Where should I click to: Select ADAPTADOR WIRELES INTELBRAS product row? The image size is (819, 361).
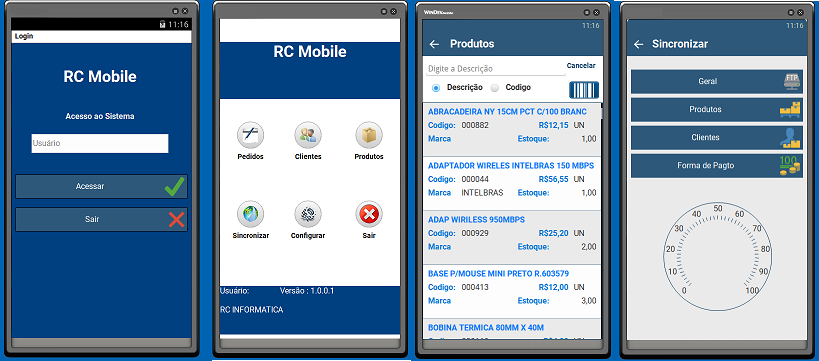[x=512, y=183]
